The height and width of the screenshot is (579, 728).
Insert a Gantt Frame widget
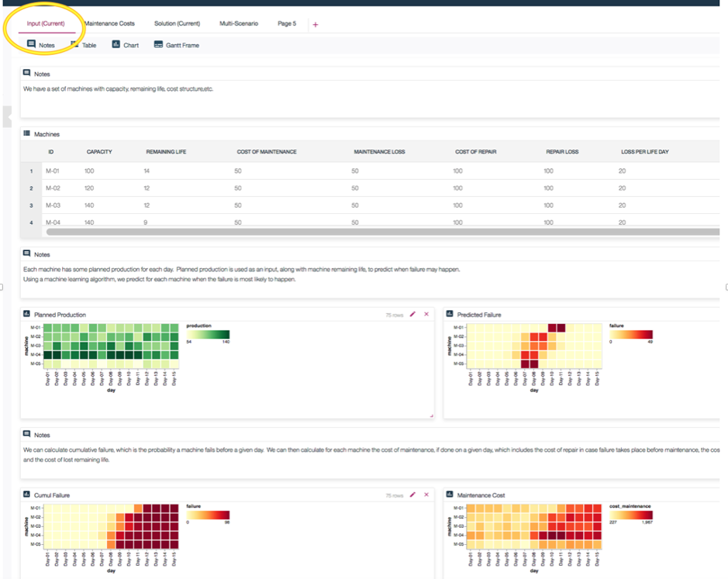pos(177,45)
